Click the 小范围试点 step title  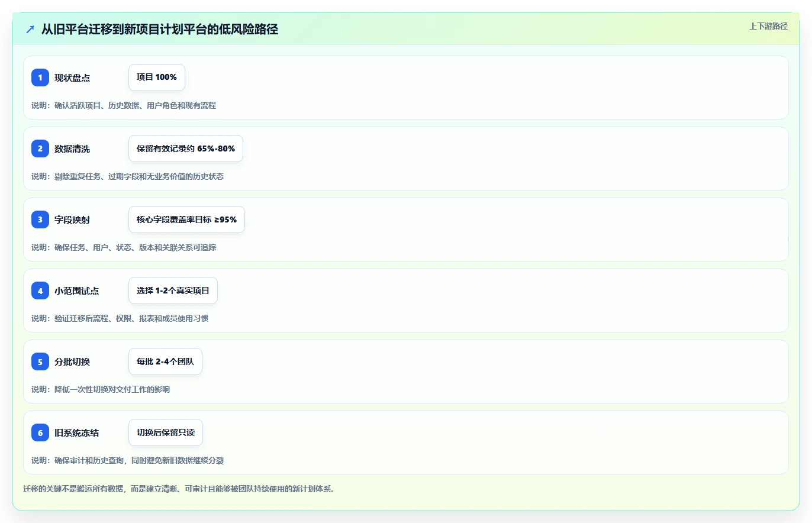(76, 290)
